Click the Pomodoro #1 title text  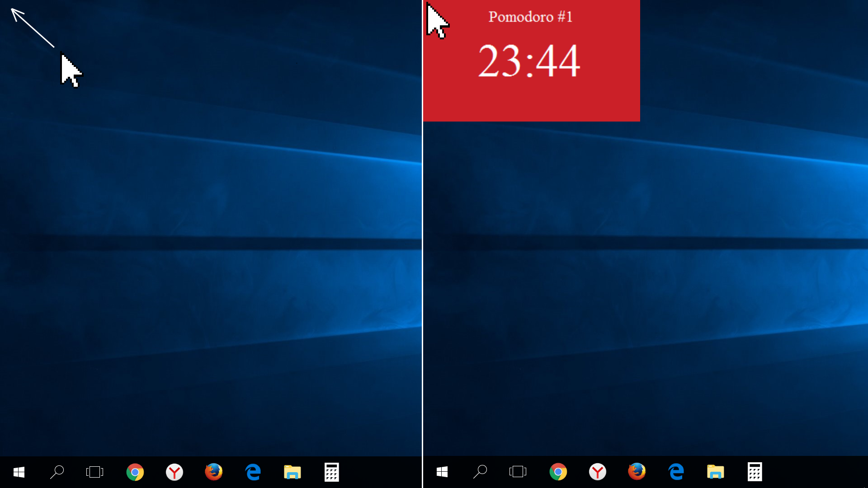530,17
